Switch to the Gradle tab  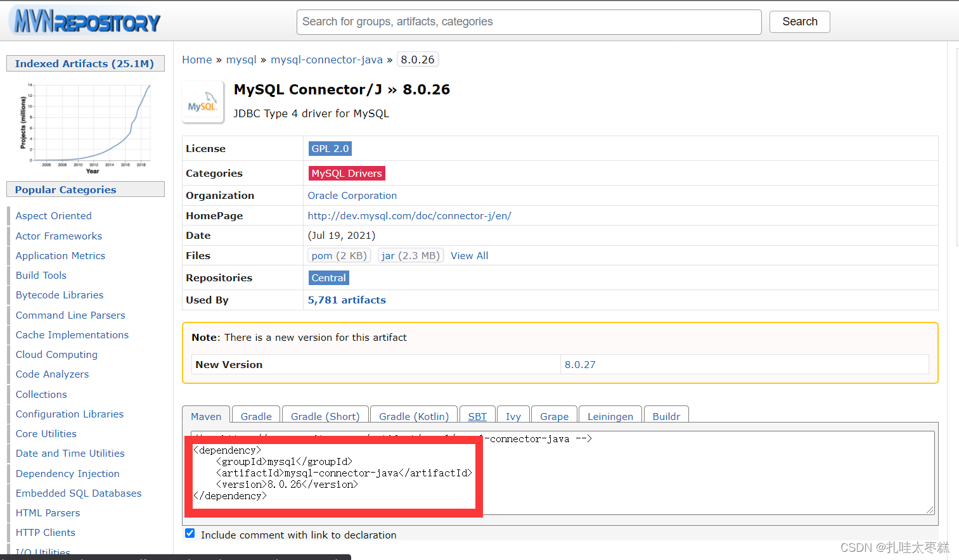coord(256,416)
